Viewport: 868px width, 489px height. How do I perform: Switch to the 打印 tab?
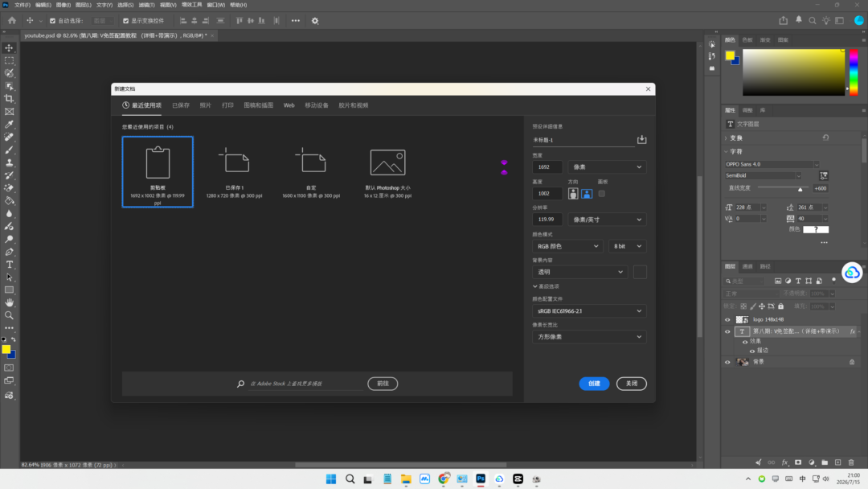pos(227,105)
